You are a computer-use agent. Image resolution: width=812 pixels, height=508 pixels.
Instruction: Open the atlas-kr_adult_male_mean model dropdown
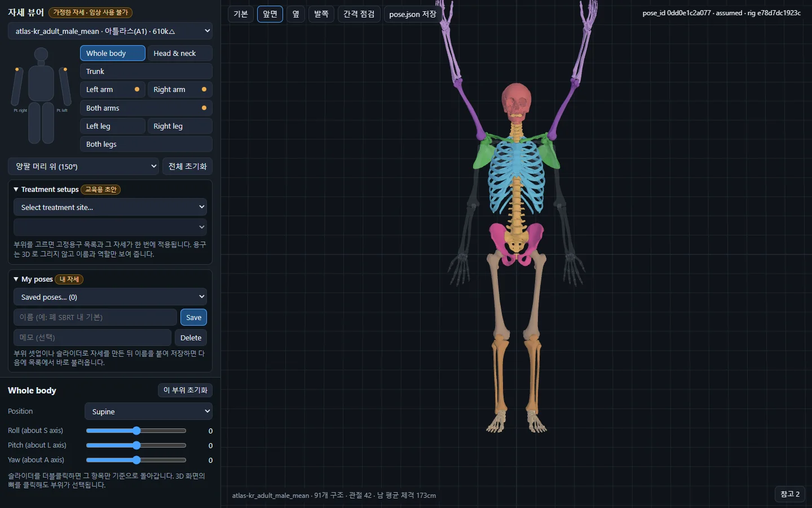point(111,31)
